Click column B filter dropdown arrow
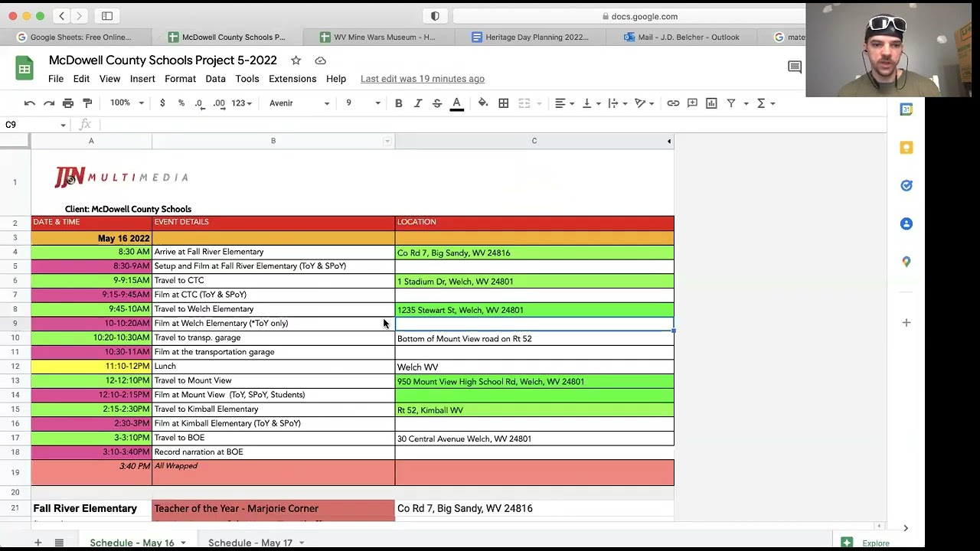This screenshot has height=551, width=980. tap(387, 141)
